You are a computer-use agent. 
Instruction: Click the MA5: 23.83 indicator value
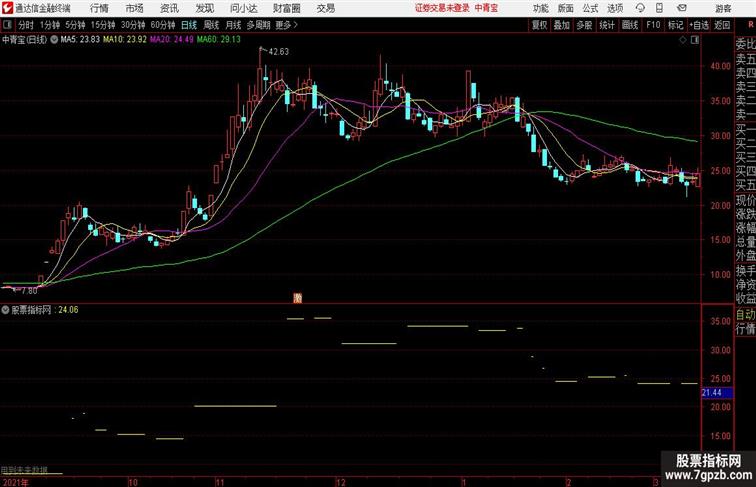click(80, 40)
